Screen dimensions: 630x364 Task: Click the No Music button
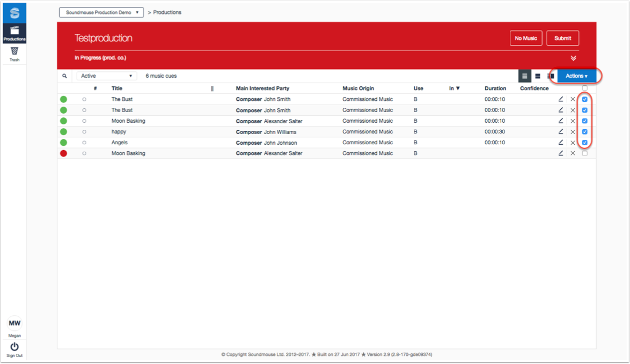click(x=526, y=38)
